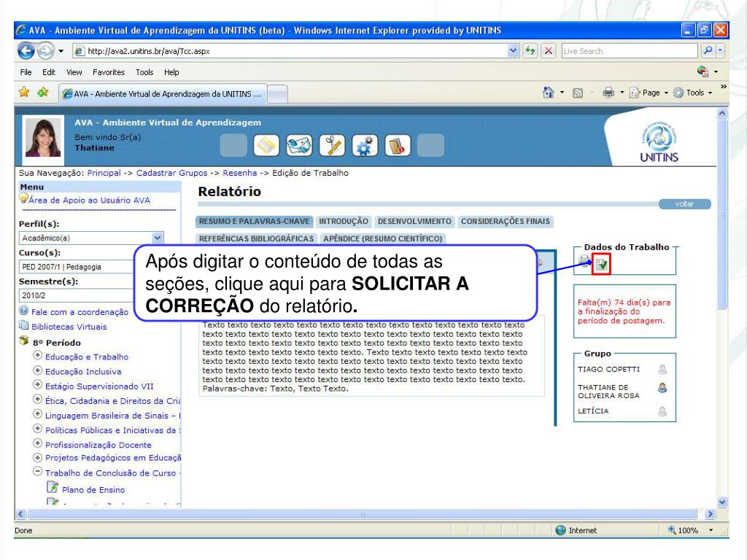Screen dimensions: 747x560
Task: Open the Área de Apoio ao Usuário AVA link
Action: click(89, 201)
